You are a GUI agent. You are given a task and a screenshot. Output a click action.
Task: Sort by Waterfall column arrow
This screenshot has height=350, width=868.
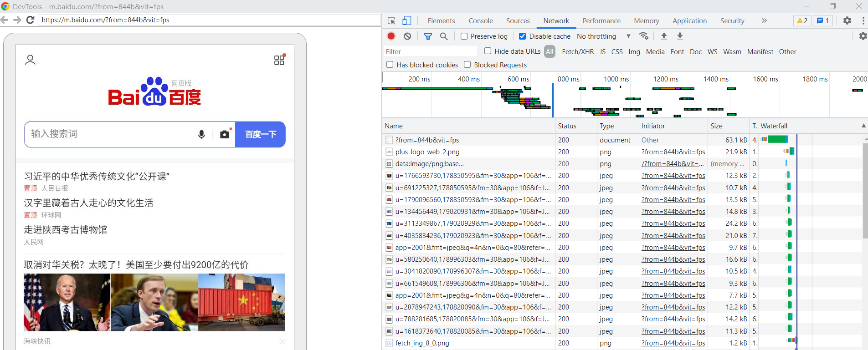click(863, 126)
